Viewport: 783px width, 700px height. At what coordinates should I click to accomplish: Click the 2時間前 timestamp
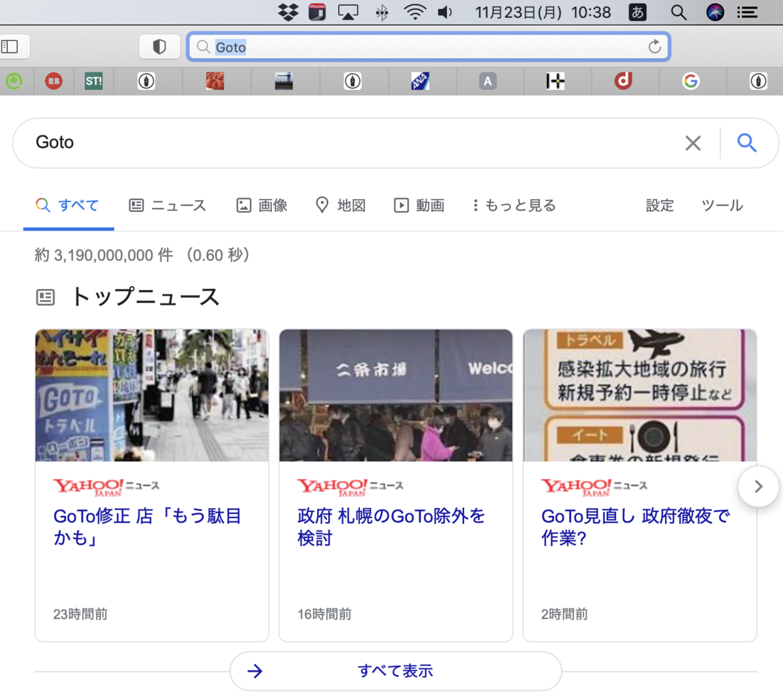pyautogui.click(x=564, y=614)
